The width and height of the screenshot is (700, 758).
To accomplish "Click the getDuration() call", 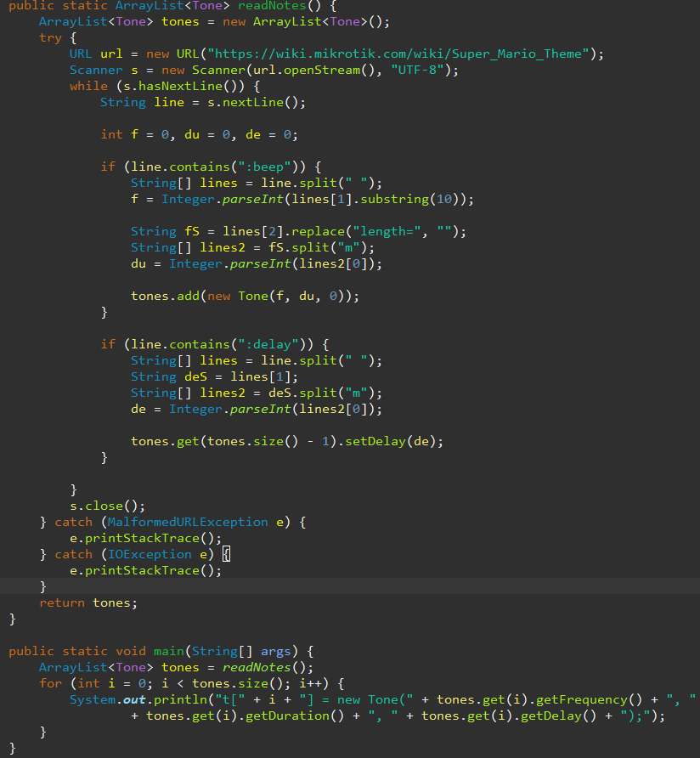I will (x=295, y=716).
